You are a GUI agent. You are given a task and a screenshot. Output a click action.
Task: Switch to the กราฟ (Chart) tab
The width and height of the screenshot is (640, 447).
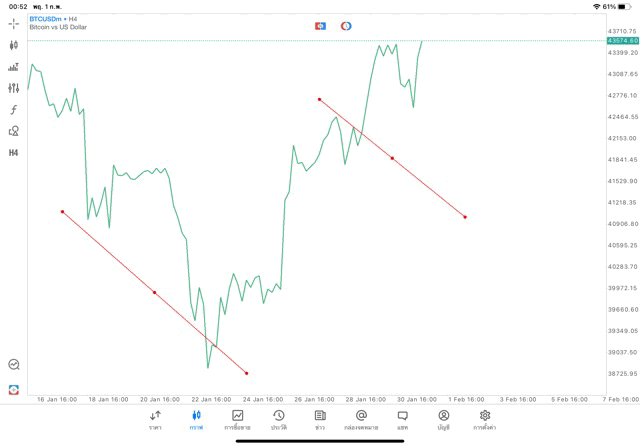coord(197,420)
